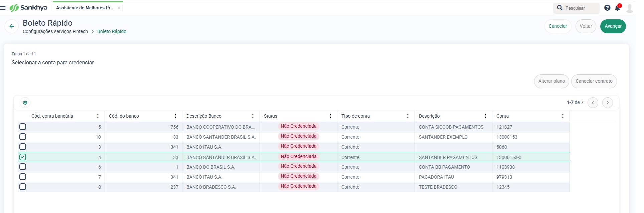Click the Sankhya logo
Screen dimensions: 644x213
coord(28,8)
